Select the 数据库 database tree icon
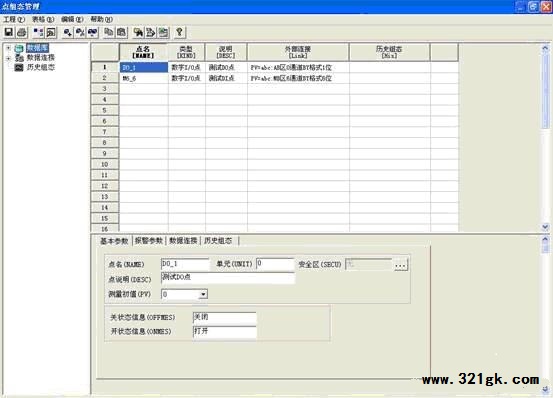This screenshot has height=398, width=553. click(19, 48)
